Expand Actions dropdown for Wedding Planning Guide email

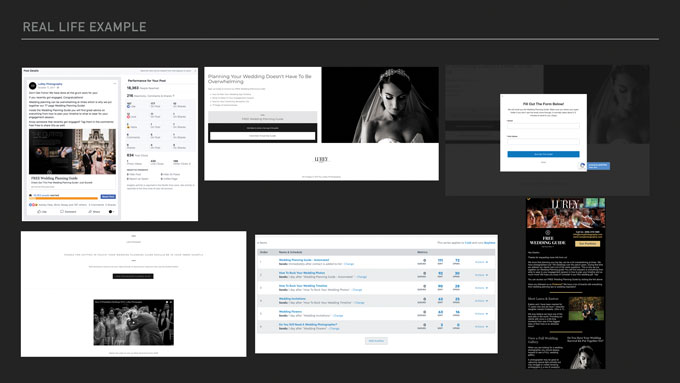click(481, 262)
